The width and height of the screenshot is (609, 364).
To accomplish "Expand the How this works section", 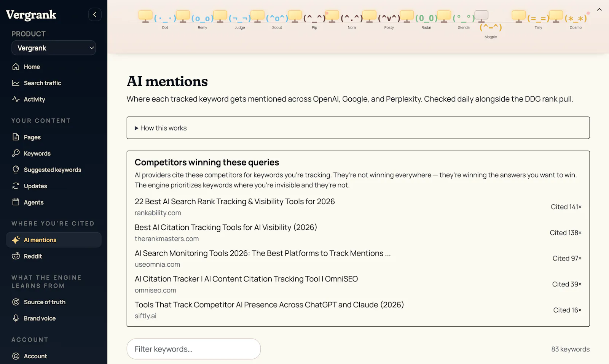I will (x=358, y=128).
